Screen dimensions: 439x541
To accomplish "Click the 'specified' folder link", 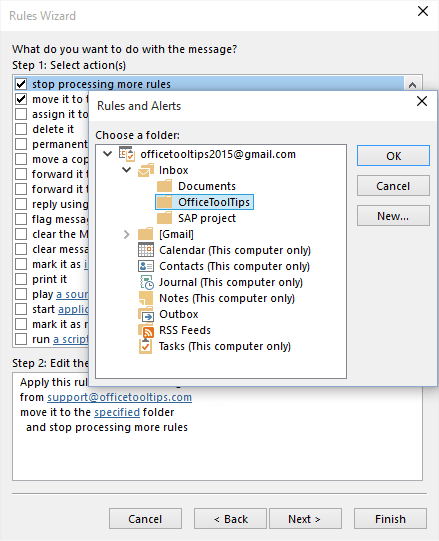I will tap(117, 412).
